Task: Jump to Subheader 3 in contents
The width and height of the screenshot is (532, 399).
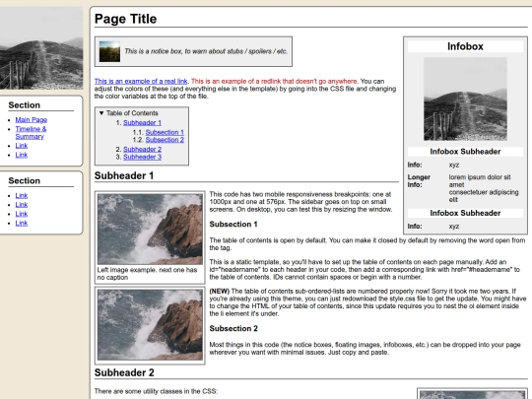Action: (142, 157)
